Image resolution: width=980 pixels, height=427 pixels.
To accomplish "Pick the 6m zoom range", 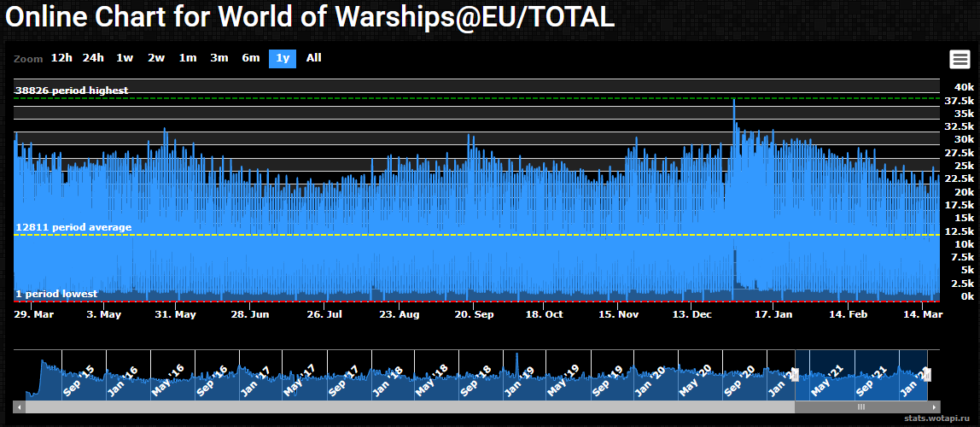I will [x=251, y=58].
